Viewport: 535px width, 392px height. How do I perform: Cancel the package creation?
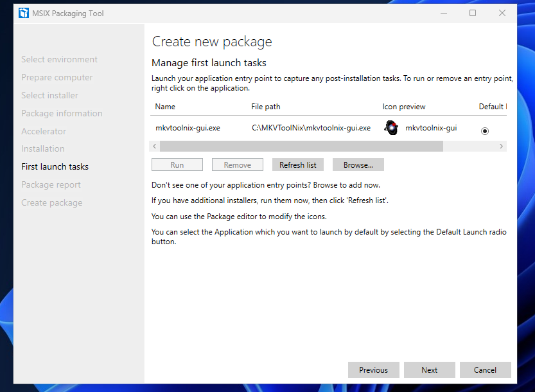click(x=485, y=370)
